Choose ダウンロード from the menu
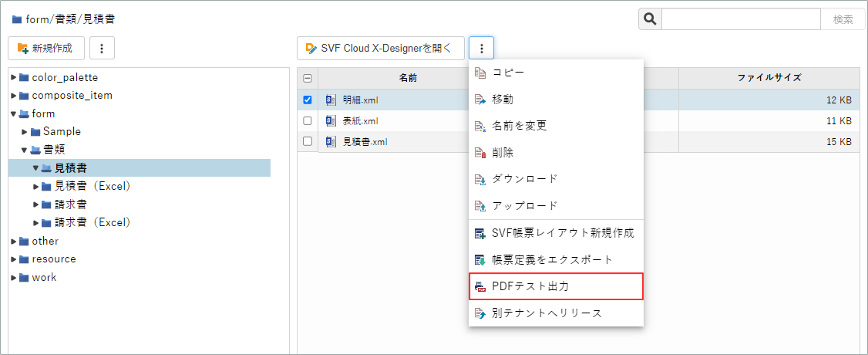 [x=556, y=180]
